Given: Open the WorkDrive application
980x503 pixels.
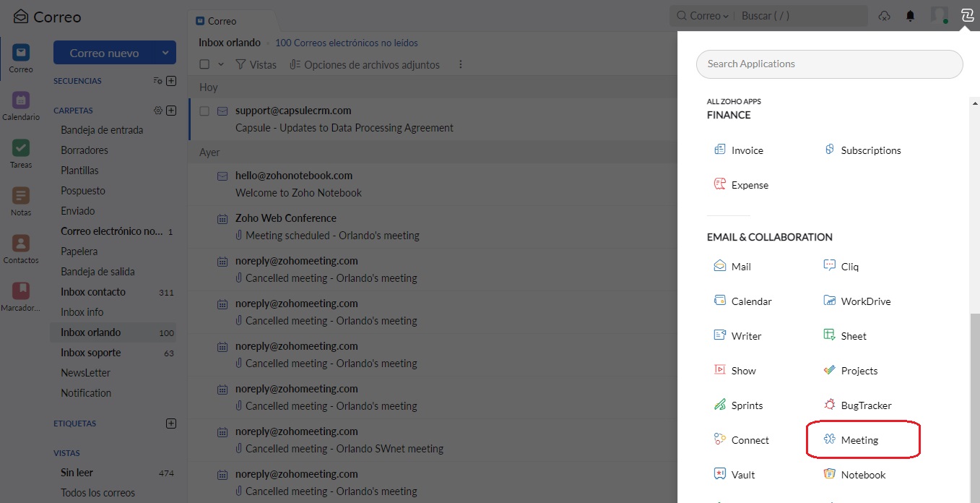Looking at the screenshot, I should (857, 301).
